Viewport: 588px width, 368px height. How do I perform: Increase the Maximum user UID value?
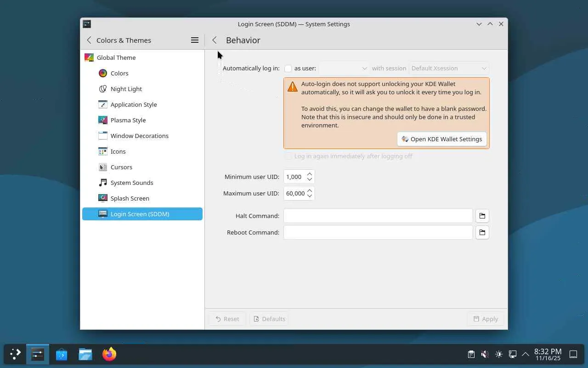pos(310,191)
